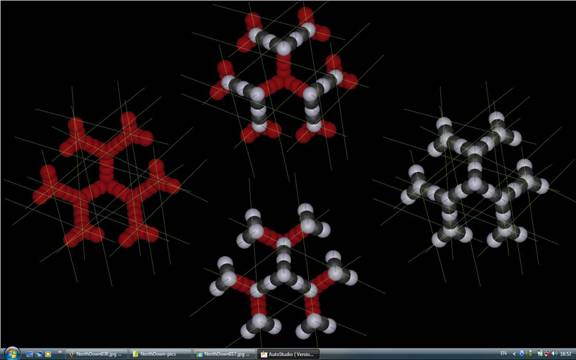Open the system clock in tray
The height and width of the screenshot is (360, 576).
point(565,354)
